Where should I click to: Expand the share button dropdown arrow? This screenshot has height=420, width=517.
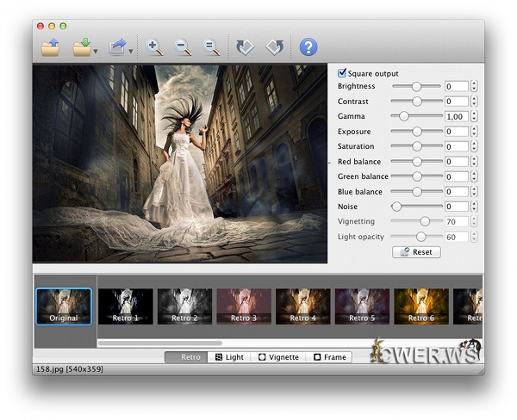click(x=131, y=52)
